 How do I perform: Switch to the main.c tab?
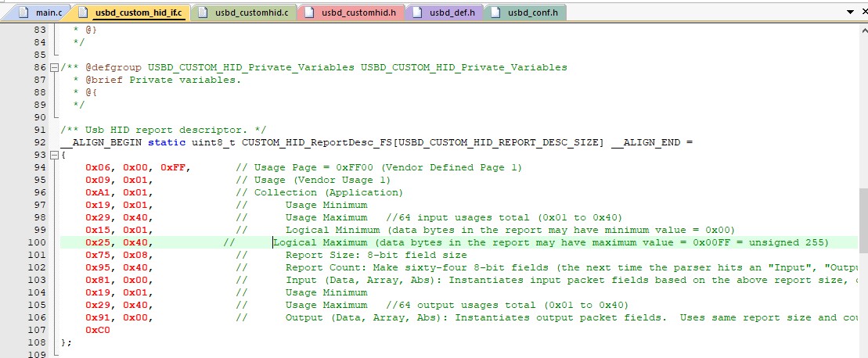[48, 13]
